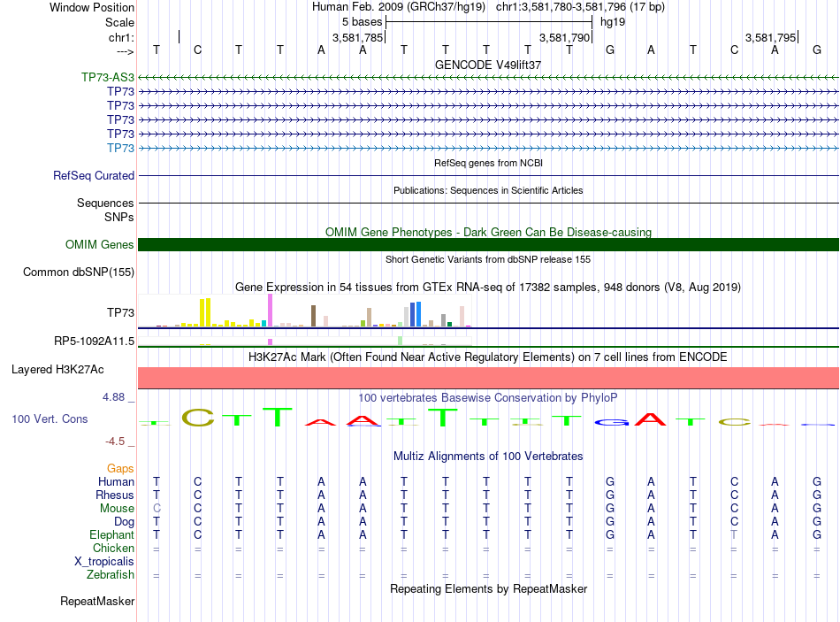This screenshot has width=840, height=622.
Task: Click the '5 bases' scale bar label
Action: 363,22
